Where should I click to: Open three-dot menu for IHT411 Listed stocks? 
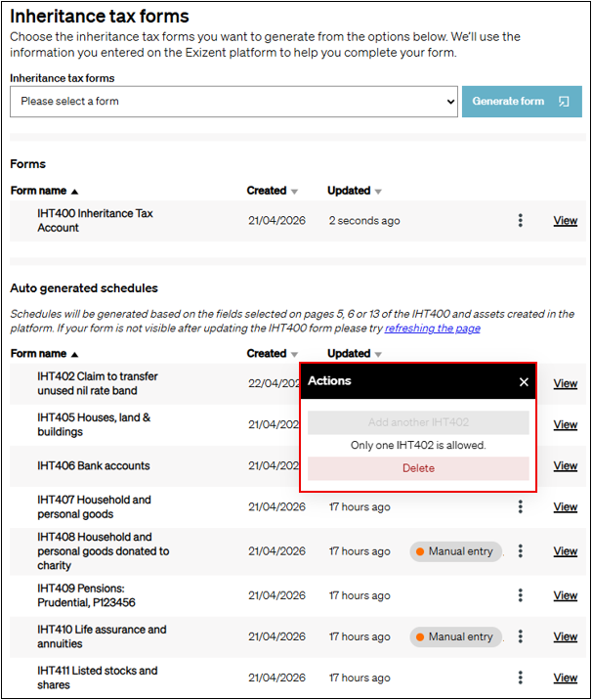point(521,678)
